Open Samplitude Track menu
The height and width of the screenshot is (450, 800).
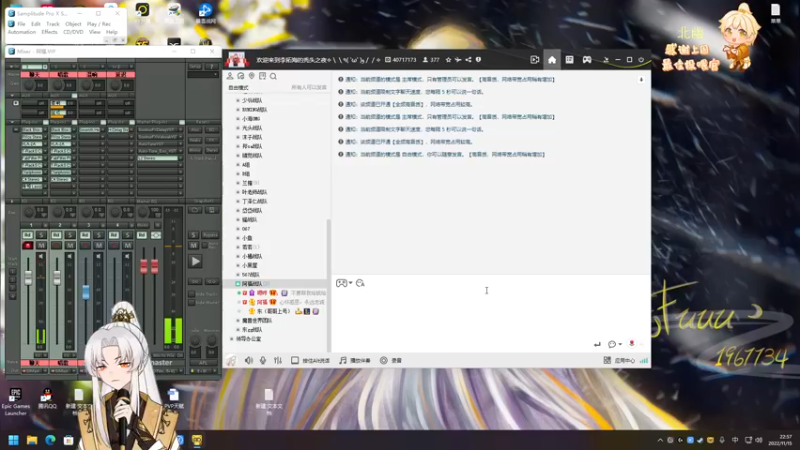(x=53, y=24)
